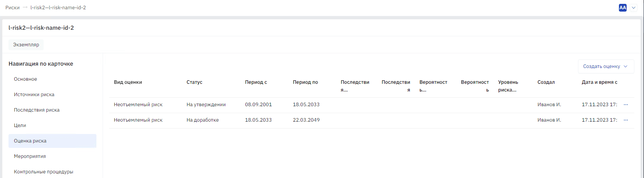Click 17.11.2023 timestamp in На доработке row
Image resolution: width=644 pixels, height=178 pixels.
coord(600,120)
